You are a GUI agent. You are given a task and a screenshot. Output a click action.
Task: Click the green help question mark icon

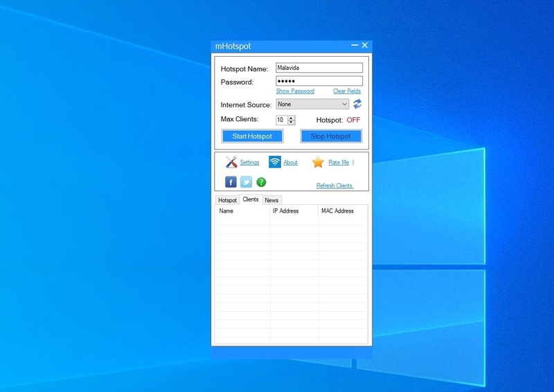(x=261, y=182)
